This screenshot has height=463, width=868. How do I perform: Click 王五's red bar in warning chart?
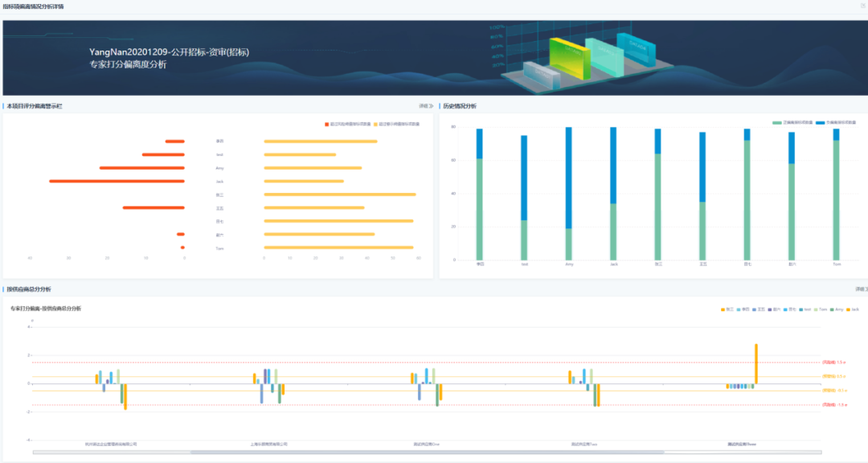(x=153, y=207)
